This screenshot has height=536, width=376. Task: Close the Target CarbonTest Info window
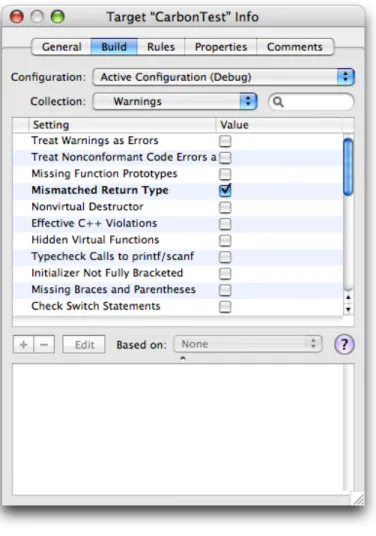pos(17,16)
